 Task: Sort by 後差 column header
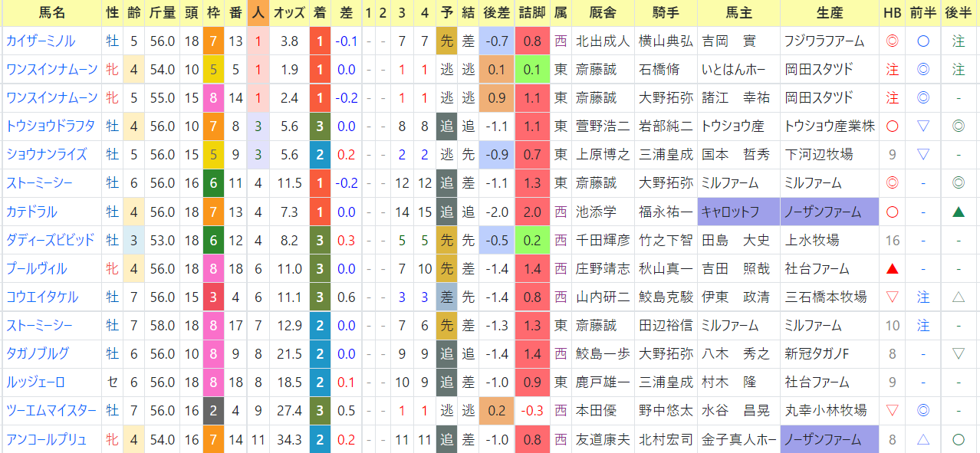(x=496, y=13)
